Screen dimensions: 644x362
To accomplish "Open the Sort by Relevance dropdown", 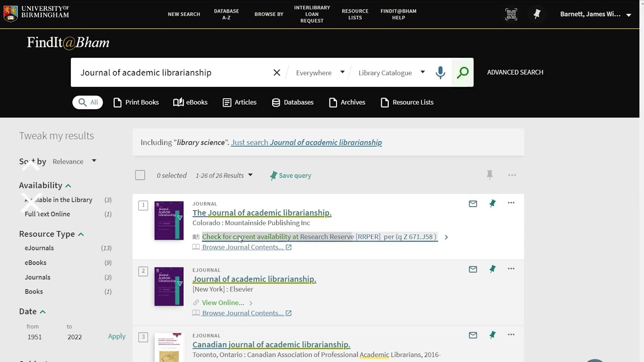I will (x=74, y=161).
